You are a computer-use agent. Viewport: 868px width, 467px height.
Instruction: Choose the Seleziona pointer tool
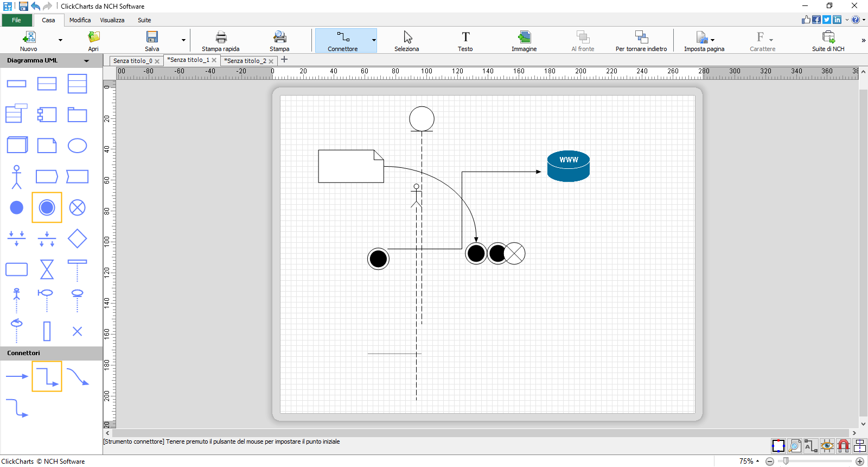407,41
